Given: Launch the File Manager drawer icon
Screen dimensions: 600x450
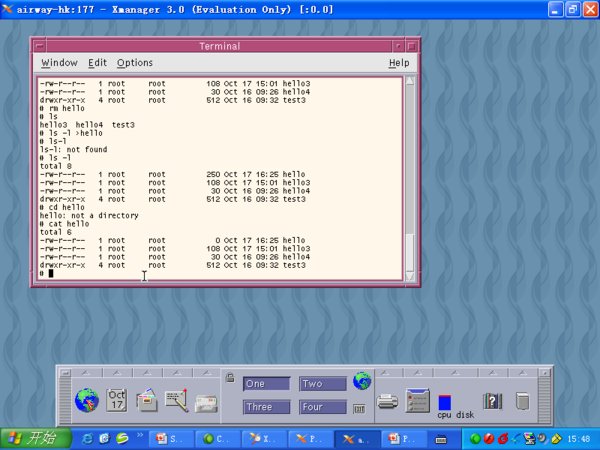Looking at the screenshot, I should pos(147,401).
